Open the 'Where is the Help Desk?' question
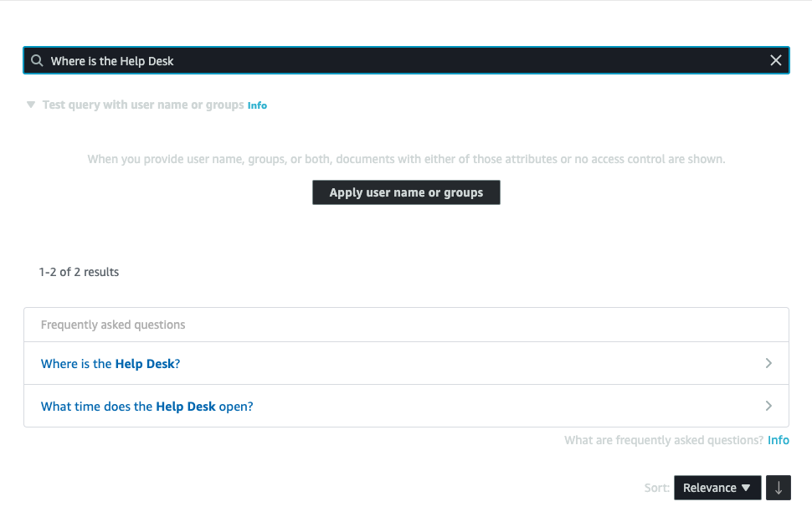Screen dimensions: 812x517 tap(110, 364)
